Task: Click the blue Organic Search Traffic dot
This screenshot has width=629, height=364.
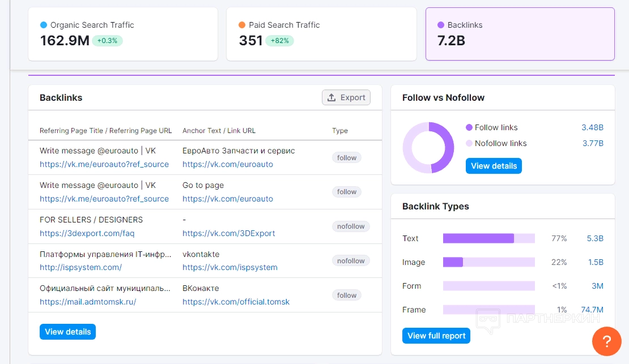Action: (x=44, y=25)
